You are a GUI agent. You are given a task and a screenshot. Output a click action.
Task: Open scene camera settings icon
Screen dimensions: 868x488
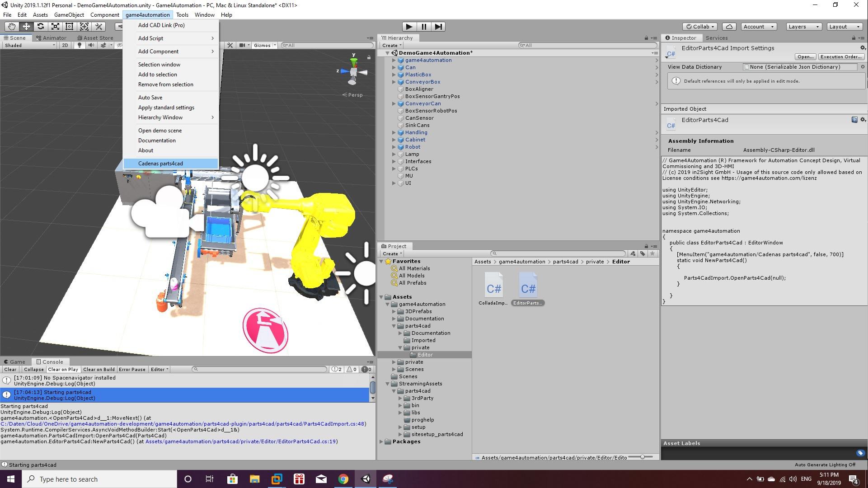tap(243, 45)
